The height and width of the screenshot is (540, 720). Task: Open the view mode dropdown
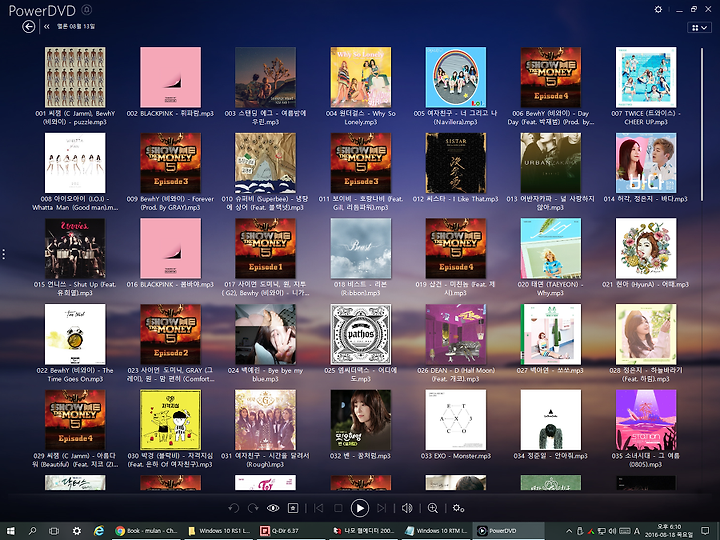click(699, 28)
